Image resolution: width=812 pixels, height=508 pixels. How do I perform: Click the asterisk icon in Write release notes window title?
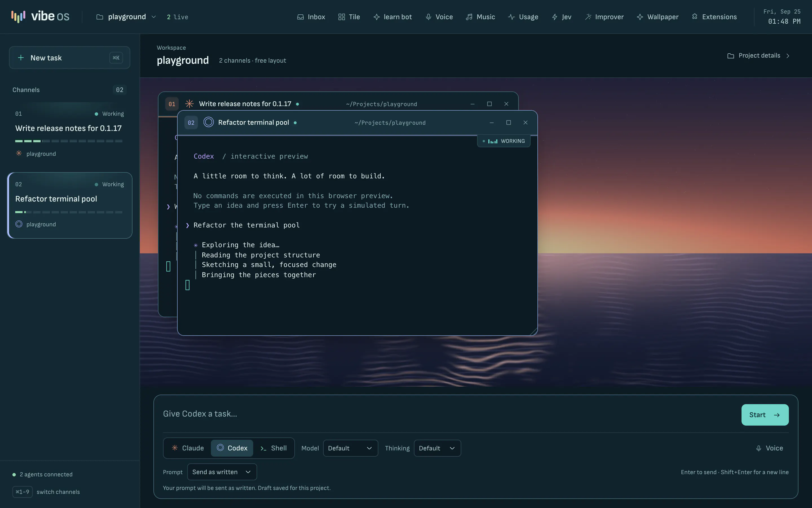189,104
